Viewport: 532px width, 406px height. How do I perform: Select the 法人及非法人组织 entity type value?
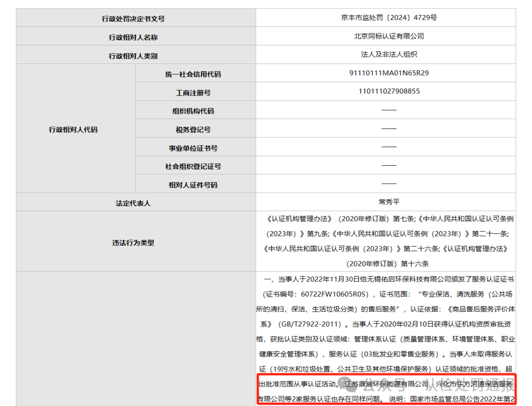(389, 54)
